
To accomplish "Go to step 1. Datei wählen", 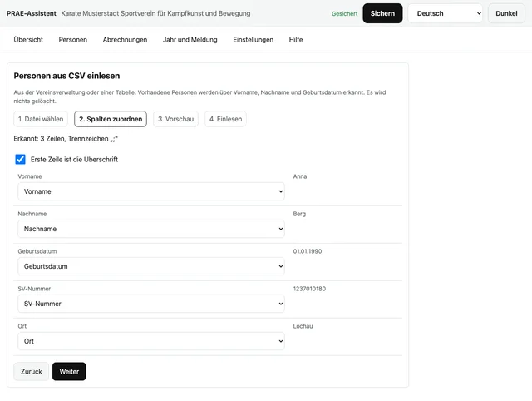I will (x=41, y=119).
